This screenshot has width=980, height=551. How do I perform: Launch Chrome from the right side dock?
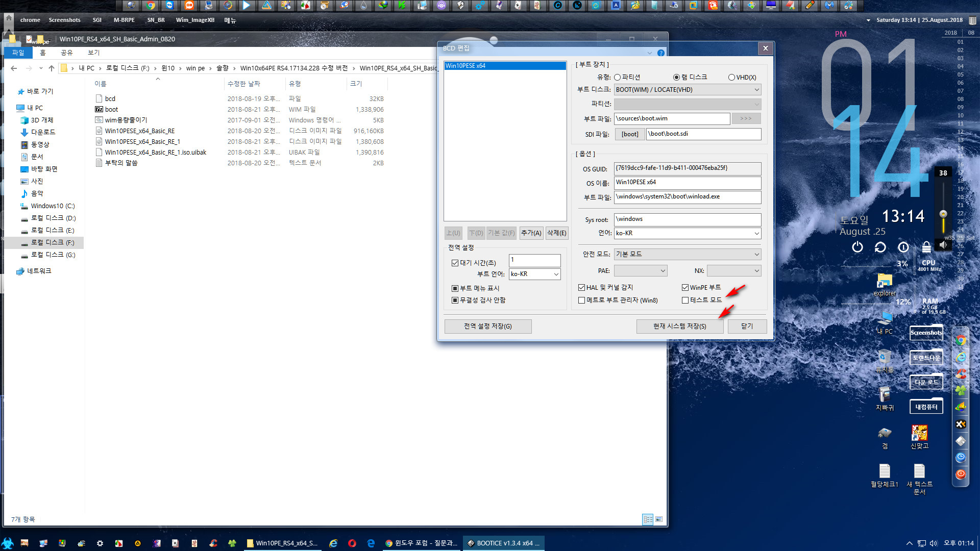[x=961, y=340]
